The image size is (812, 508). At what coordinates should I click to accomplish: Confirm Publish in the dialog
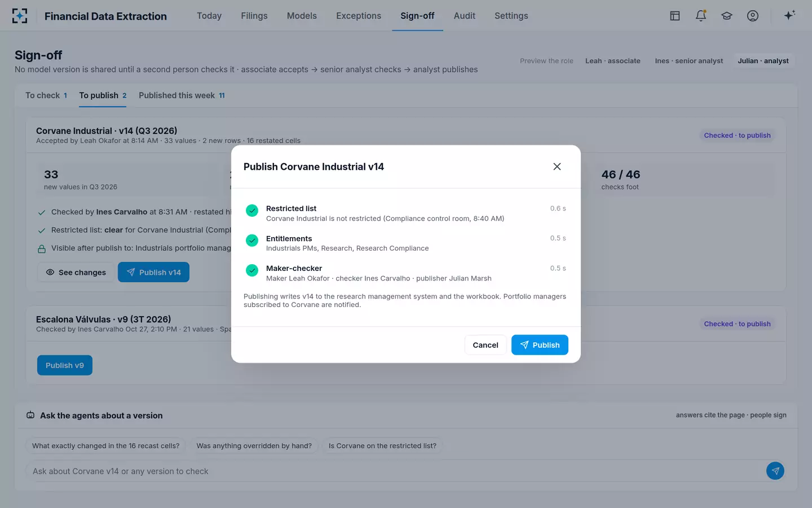(x=540, y=345)
